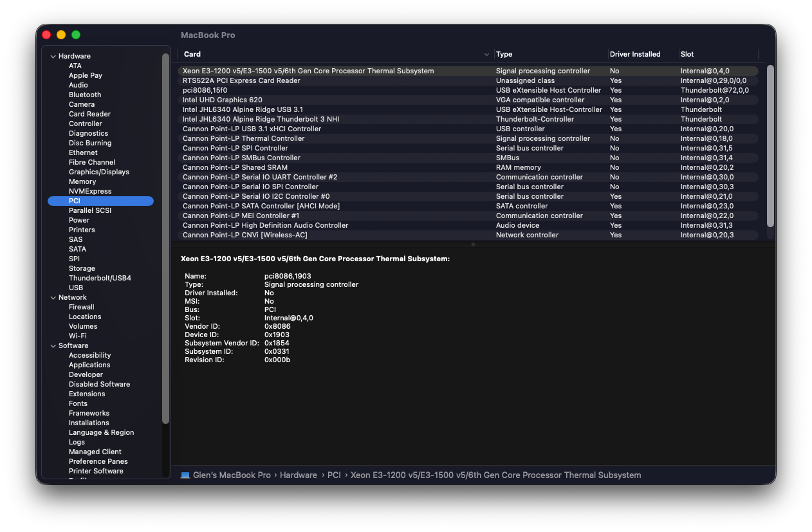Choose the Intel JHL6340 Alpine Ridge USB 3.1 row
Screen dimensions: 812x532
click(x=468, y=109)
